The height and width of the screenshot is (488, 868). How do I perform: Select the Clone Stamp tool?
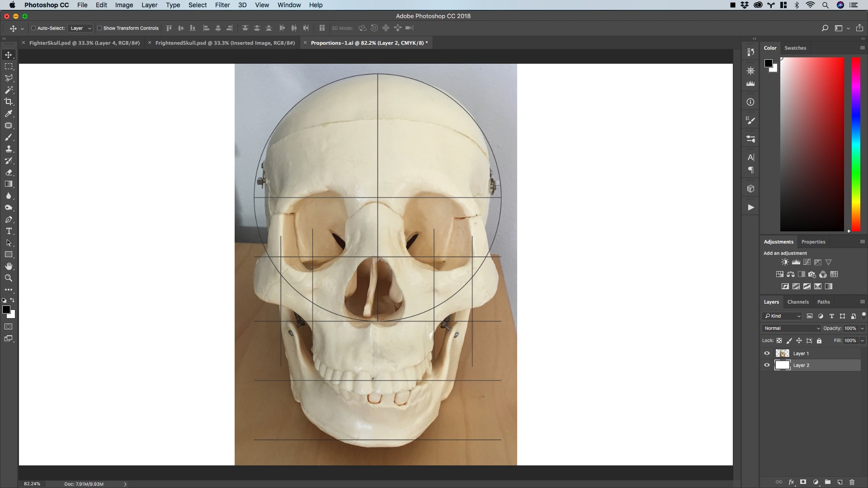(x=9, y=149)
